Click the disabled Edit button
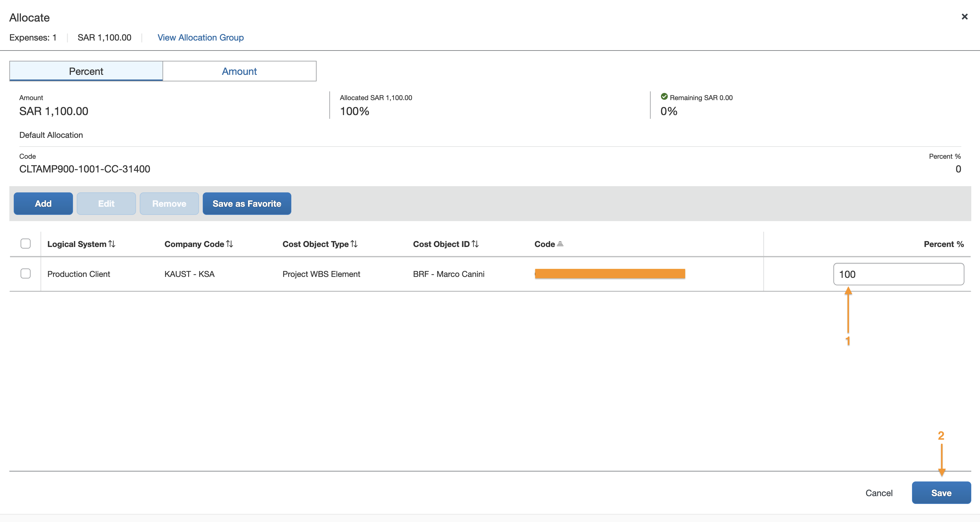 (x=106, y=204)
